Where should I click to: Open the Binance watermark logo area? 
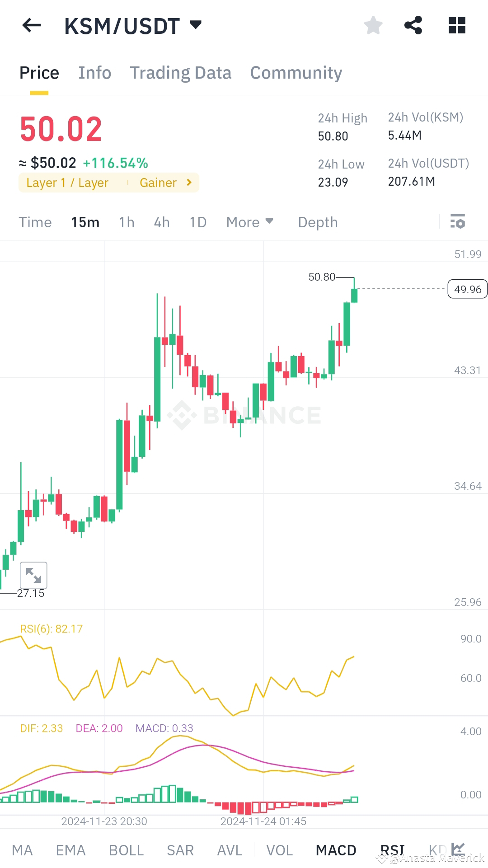[246, 416]
